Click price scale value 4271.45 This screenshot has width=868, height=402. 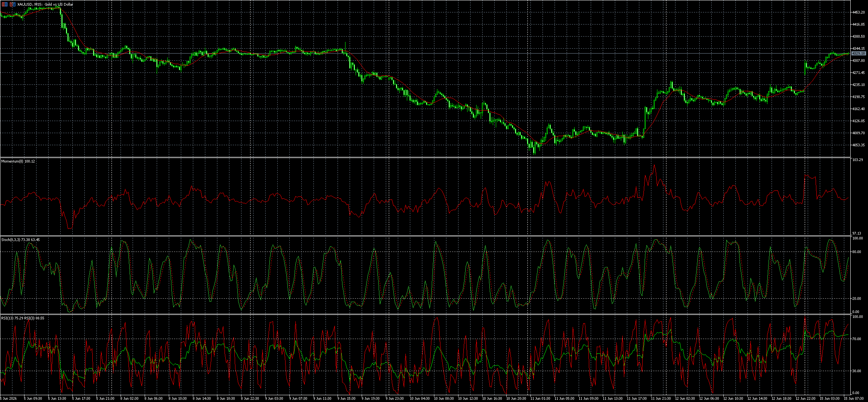click(x=858, y=73)
